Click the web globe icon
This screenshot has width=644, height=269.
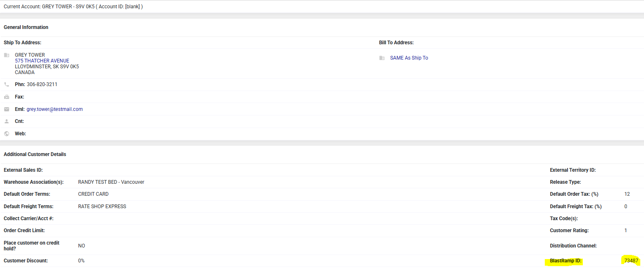(x=7, y=134)
